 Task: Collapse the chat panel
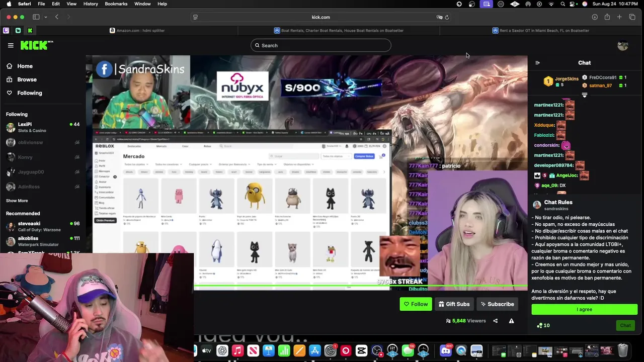(x=537, y=63)
